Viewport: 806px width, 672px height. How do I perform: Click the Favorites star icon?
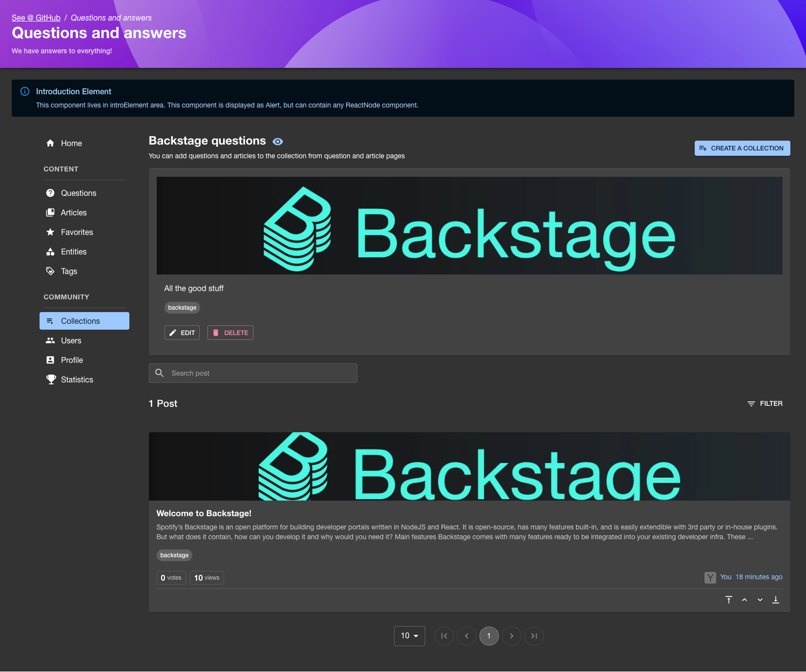pyautogui.click(x=50, y=232)
